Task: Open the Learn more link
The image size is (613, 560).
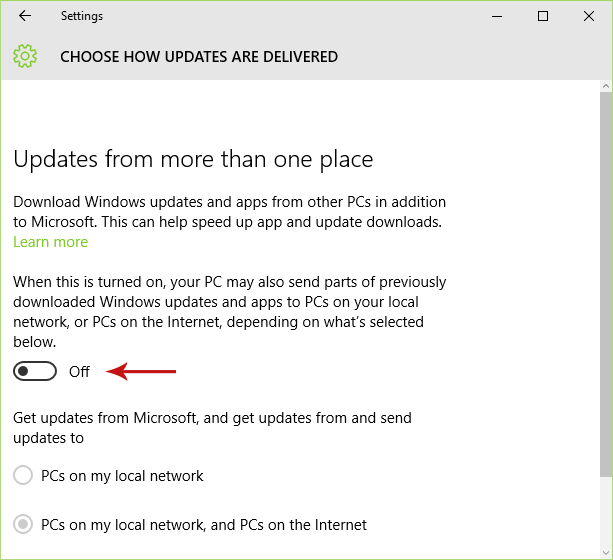Action: pyautogui.click(x=50, y=242)
